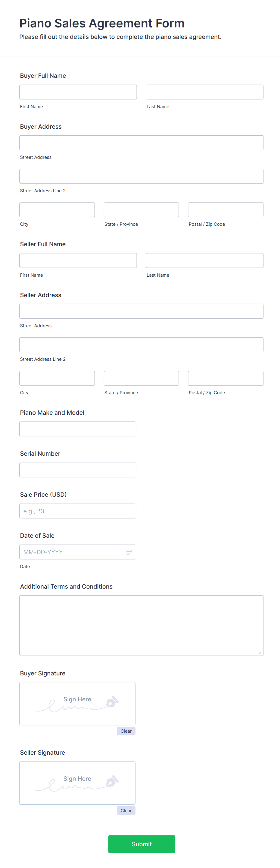Screen dimensions: 280x868
Task: Click the Seller Last Name field
Action: point(204,260)
